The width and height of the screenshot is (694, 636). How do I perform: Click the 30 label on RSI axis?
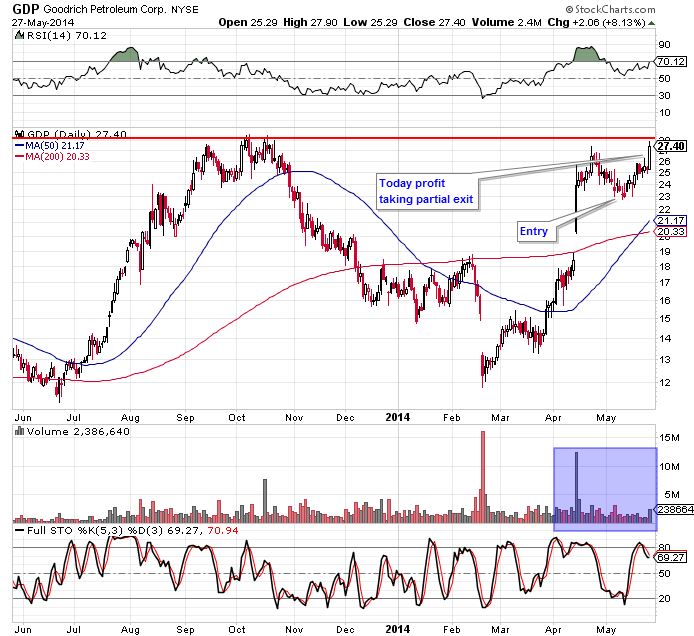[x=665, y=95]
